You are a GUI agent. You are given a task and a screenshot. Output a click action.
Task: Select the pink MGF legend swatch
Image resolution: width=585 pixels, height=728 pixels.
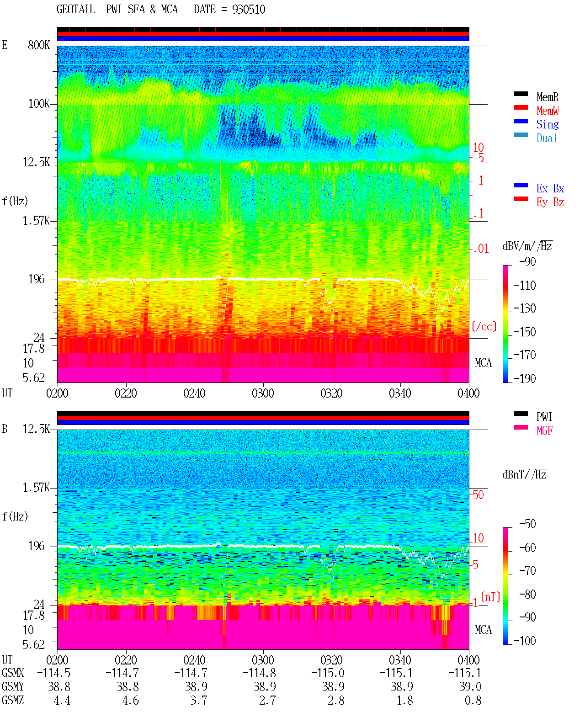[x=521, y=427]
